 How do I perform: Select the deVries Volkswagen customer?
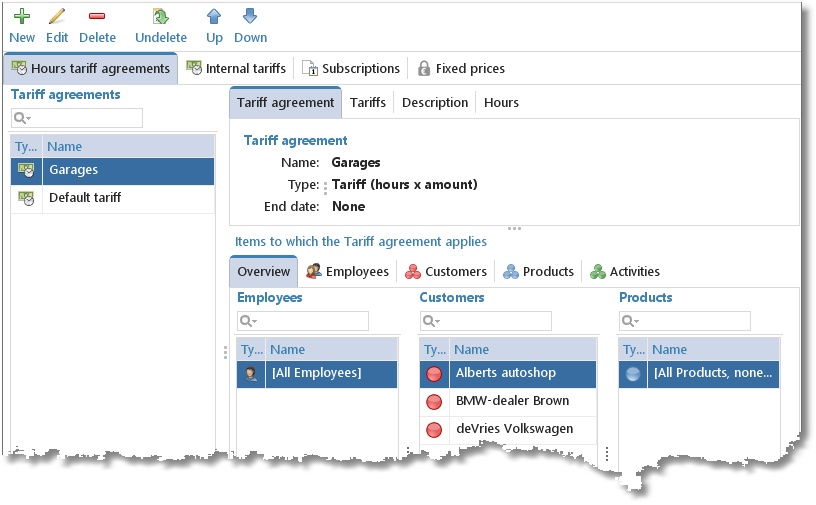[508, 430]
